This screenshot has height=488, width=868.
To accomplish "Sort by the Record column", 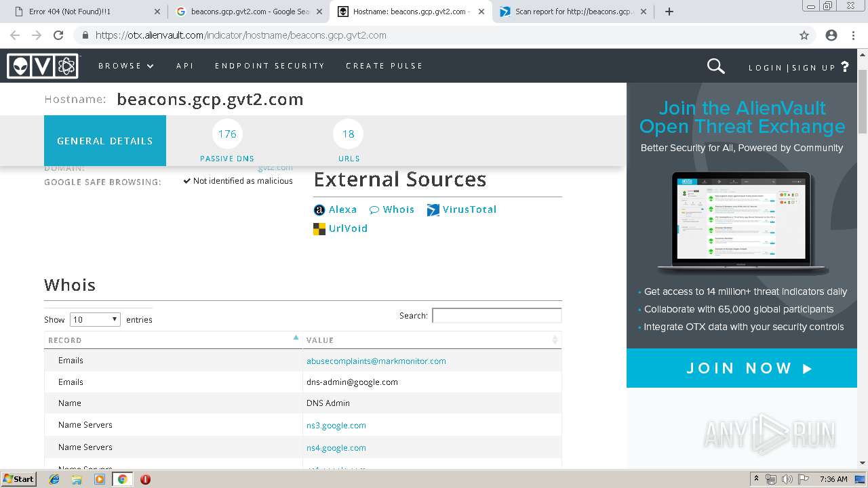I will (174, 340).
